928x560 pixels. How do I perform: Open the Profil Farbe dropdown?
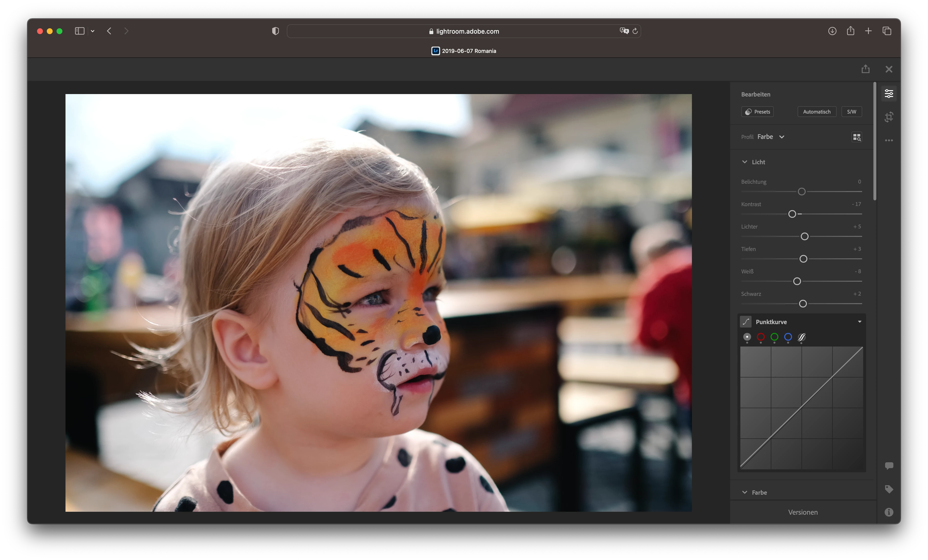coord(770,137)
